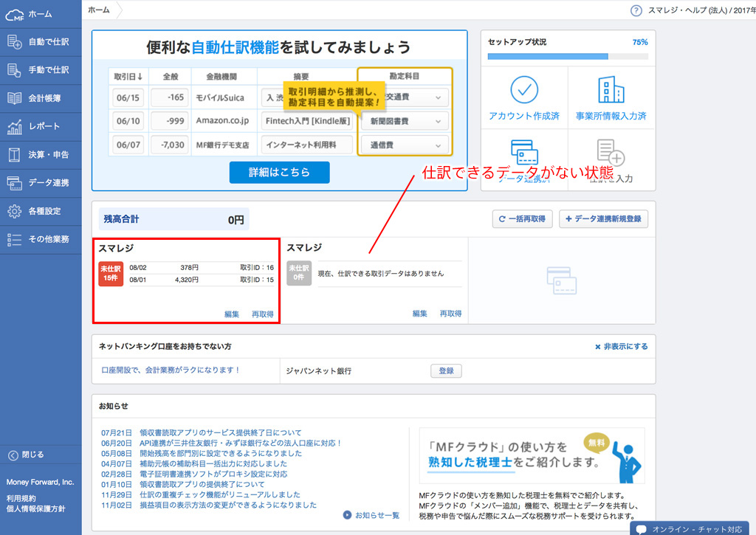Click the 閉じる collapse arrow icon
756x535 pixels.
pos(13,455)
